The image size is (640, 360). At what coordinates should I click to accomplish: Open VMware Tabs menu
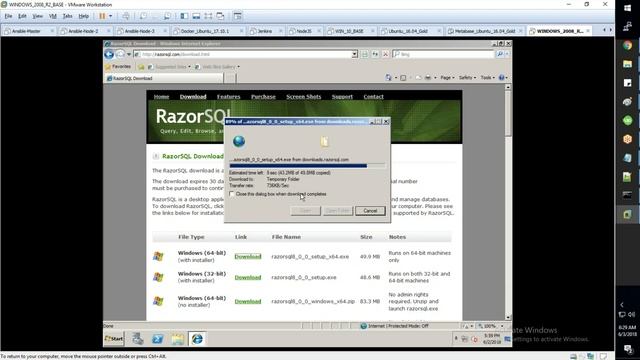point(67,16)
